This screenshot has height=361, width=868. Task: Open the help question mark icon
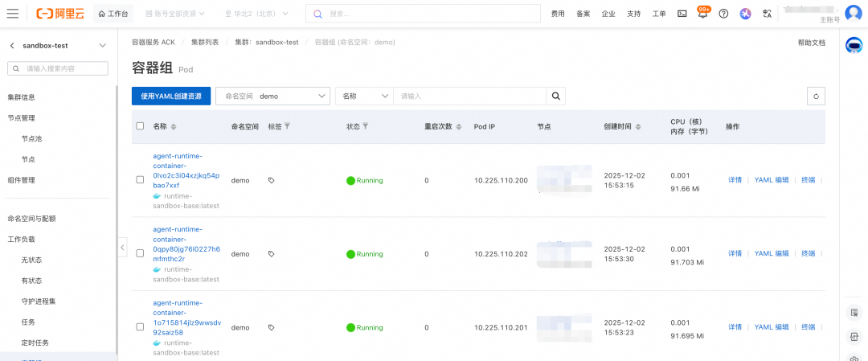(x=723, y=14)
